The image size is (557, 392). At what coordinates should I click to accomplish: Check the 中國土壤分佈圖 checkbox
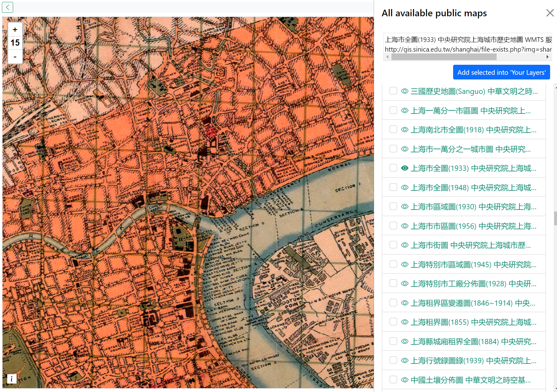(x=393, y=379)
